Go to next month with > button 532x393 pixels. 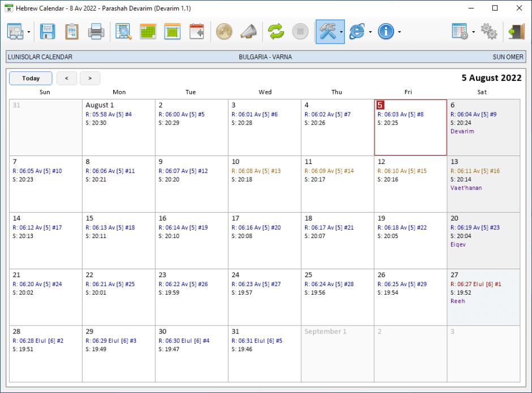pos(90,79)
